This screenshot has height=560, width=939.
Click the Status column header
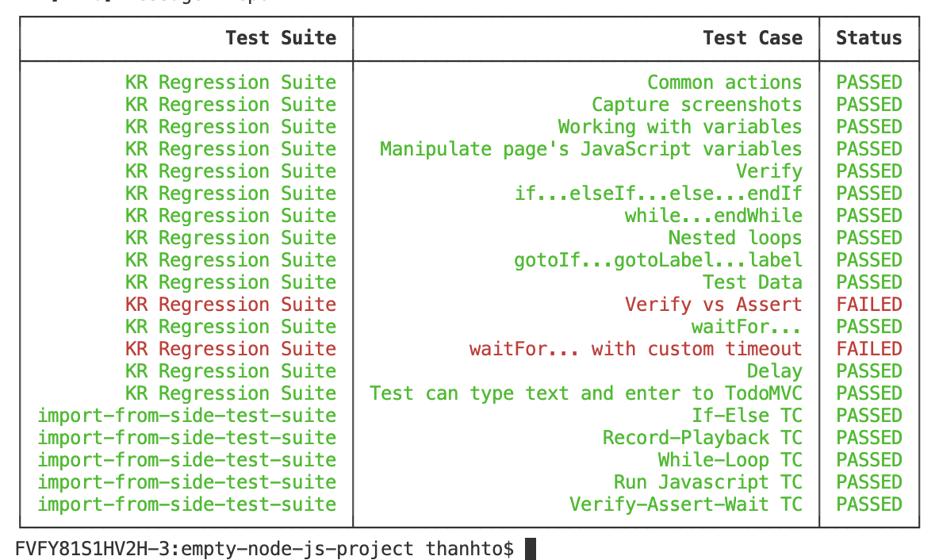click(x=868, y=38)
